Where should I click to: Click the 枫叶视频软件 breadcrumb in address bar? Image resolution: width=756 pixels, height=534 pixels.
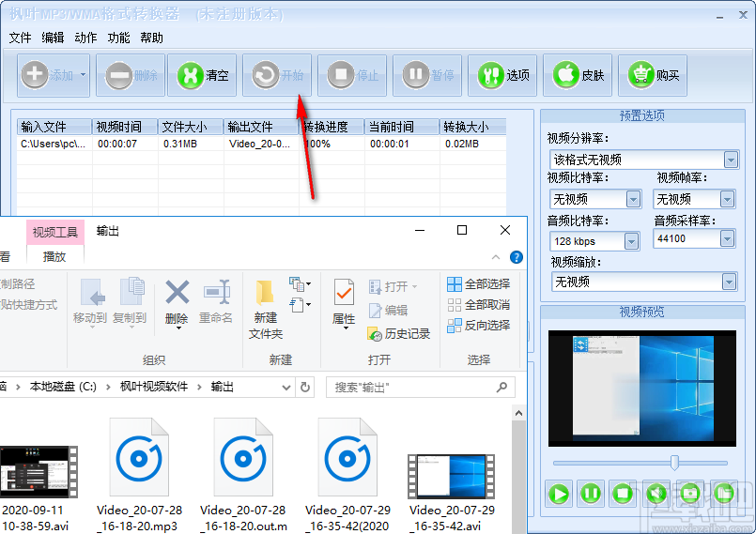point(154,387)
